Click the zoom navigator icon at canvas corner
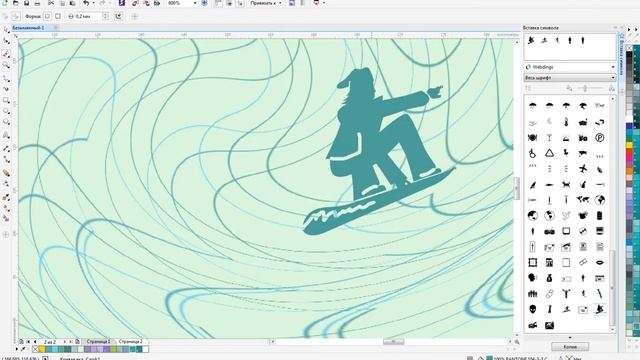Image resolution: width=640 pixels, height=360 pixels. click(x=516, y=342)
